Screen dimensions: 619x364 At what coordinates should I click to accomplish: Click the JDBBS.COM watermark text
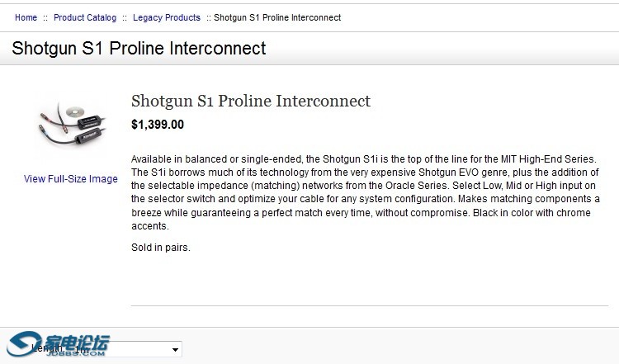click(76, 353)
